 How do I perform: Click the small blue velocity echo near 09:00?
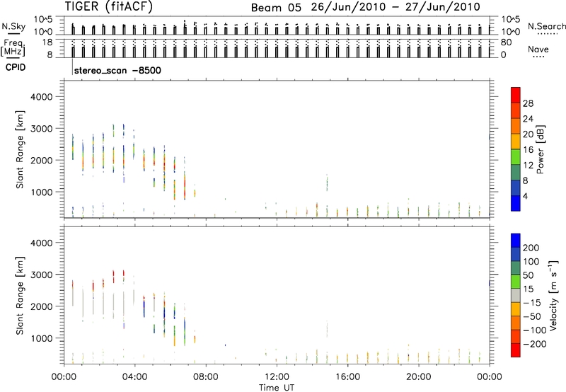(225, 345)
